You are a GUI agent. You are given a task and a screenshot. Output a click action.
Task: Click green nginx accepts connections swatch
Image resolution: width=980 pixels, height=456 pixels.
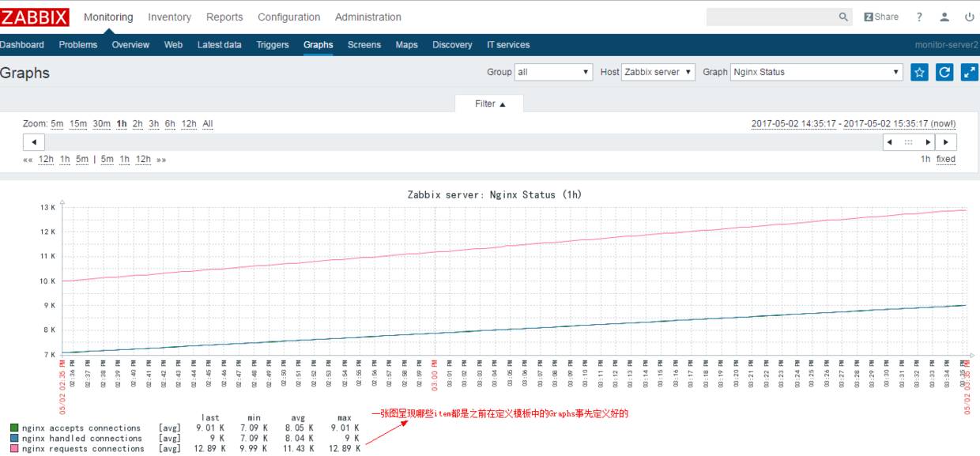tap(14, 428)
